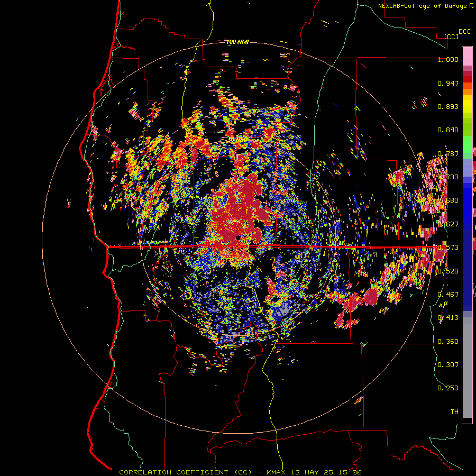Select the 0.947 value on the scale
Image resolution: width=476 pixels, height=476 pixels.
tap(448, 83)
